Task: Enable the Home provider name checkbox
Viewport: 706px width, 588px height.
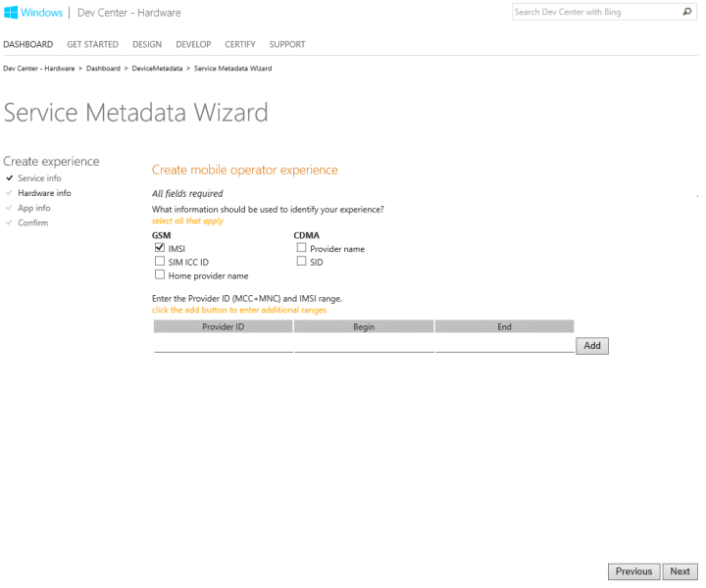Action: click(160, 274)
